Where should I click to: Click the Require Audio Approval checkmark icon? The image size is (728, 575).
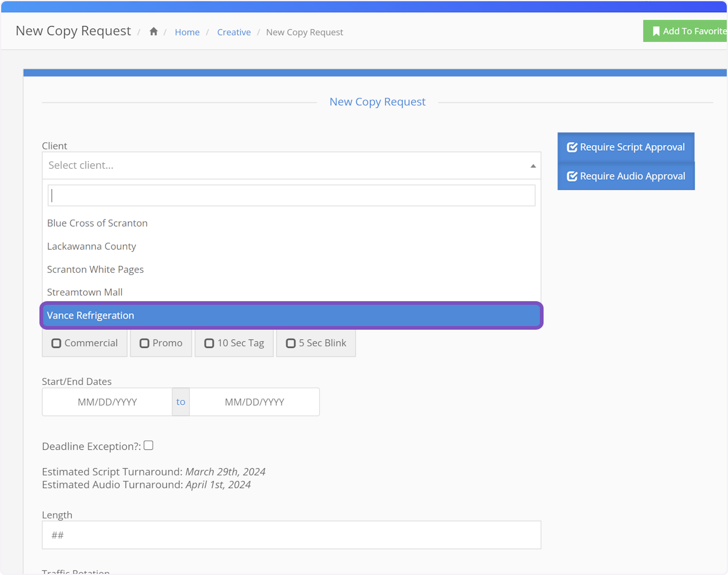(571, 177)
